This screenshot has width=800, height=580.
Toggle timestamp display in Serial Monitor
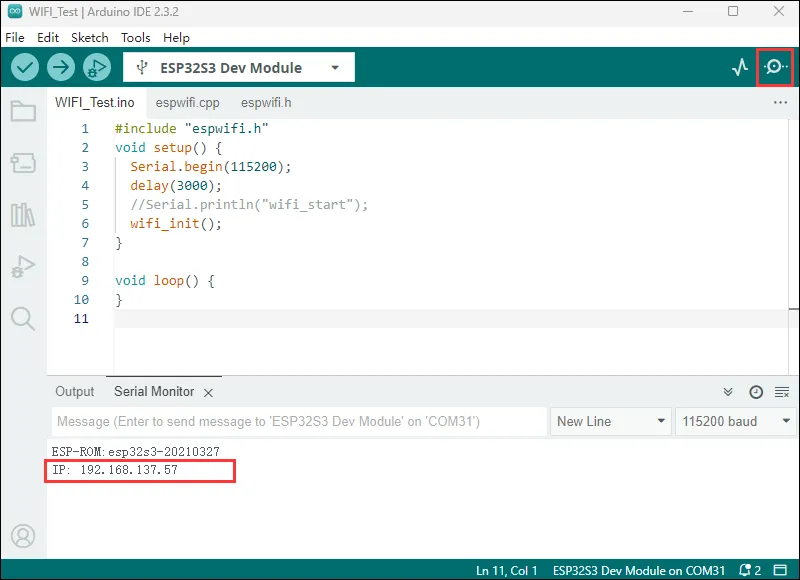coord(756,392)
